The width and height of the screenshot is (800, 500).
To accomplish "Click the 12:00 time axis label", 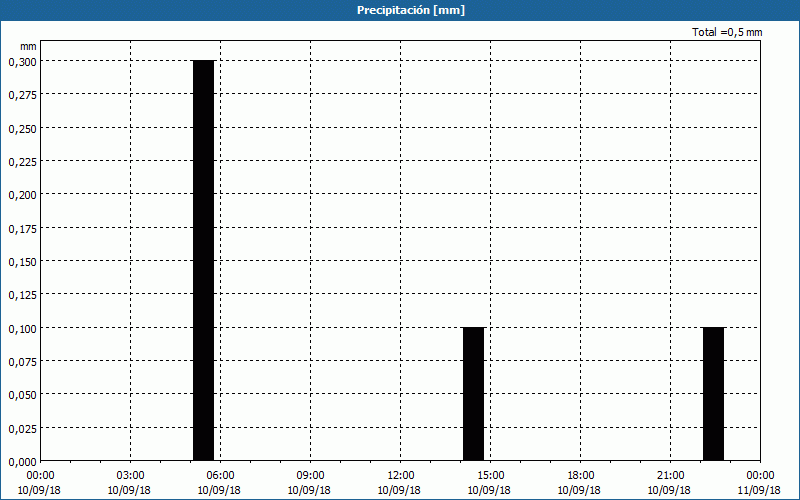I will 400,476.
